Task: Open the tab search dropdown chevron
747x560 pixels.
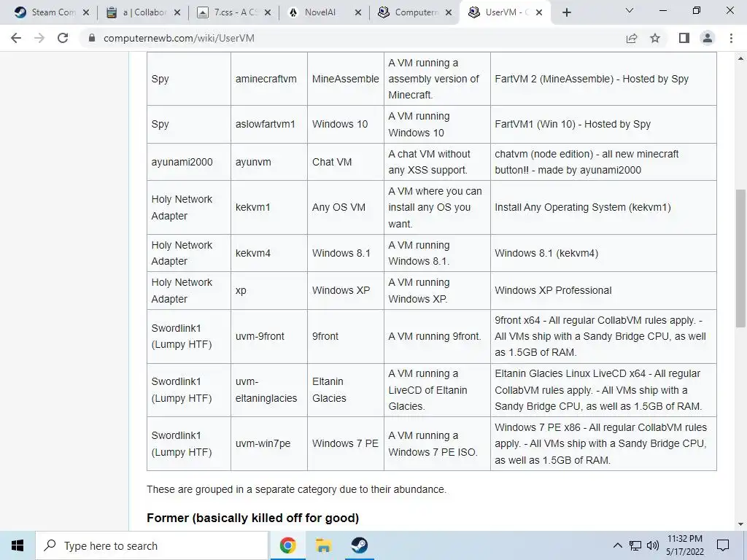Action: point(630,10)
